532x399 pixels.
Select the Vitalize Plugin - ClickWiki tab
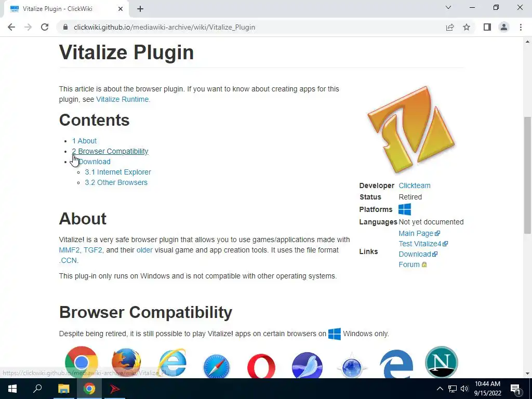point(67,9)
